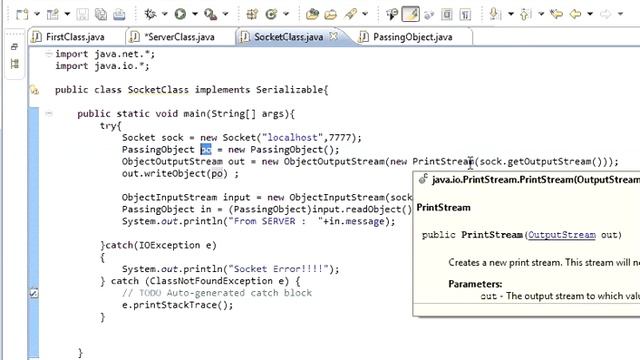The image size is (640, 360).
Task: Click the TODO task marker in gutter
Action: (x=34, y=293)
